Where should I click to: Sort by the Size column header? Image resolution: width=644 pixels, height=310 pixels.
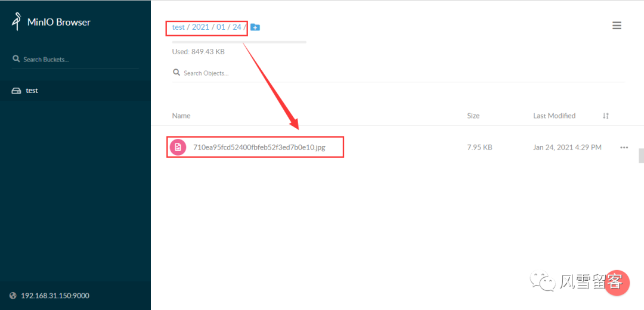pos(473,116)
